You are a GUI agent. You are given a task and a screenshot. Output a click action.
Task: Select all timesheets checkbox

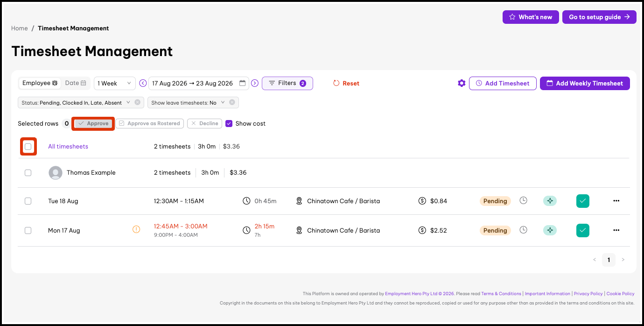click(x=28, y=147)
